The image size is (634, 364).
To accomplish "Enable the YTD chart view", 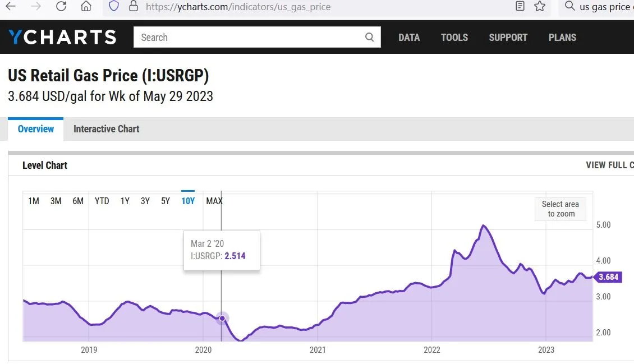I will [x=102, y=201].
